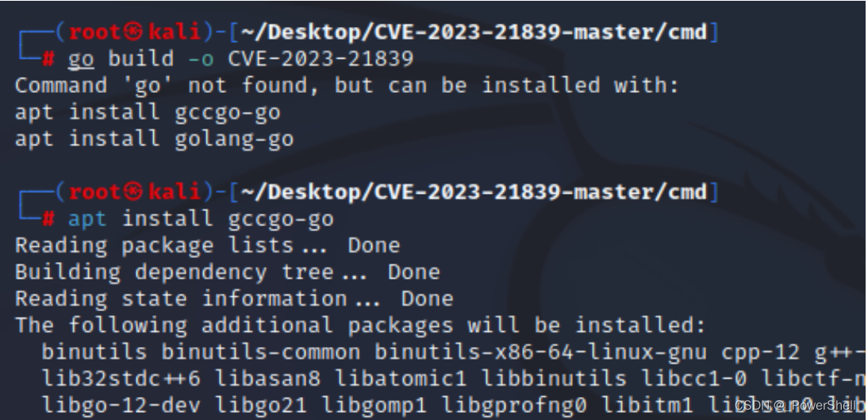868x420 pixels.
Task: Click the 'Reading package lists' line
Action: (207, 245)
